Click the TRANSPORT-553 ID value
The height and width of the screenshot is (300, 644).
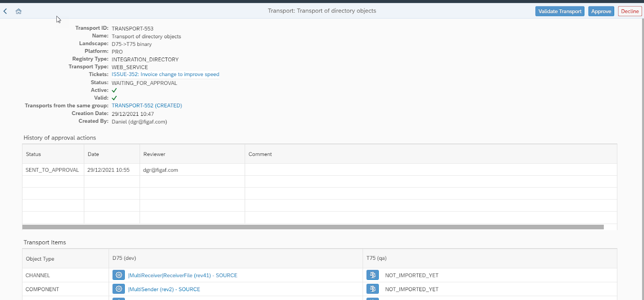click(x=132, y=29)
